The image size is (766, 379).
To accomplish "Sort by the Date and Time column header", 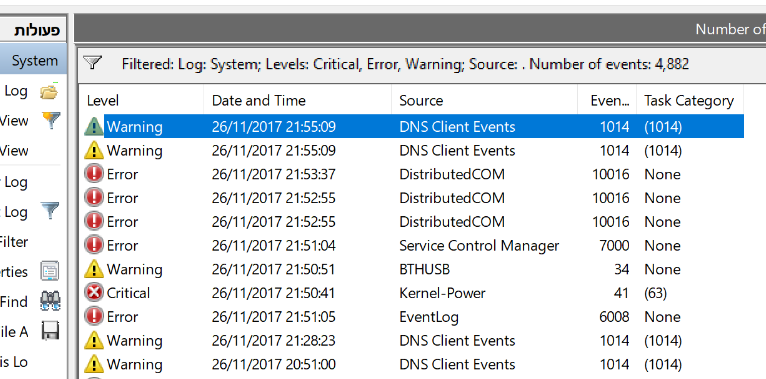I will 298,101.
